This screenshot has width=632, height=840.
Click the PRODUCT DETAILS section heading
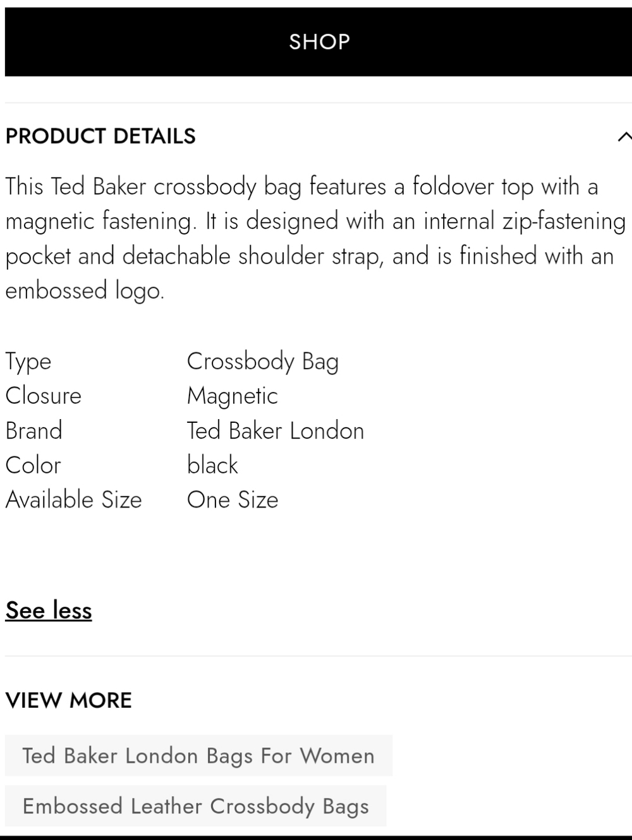click(100, 136)
